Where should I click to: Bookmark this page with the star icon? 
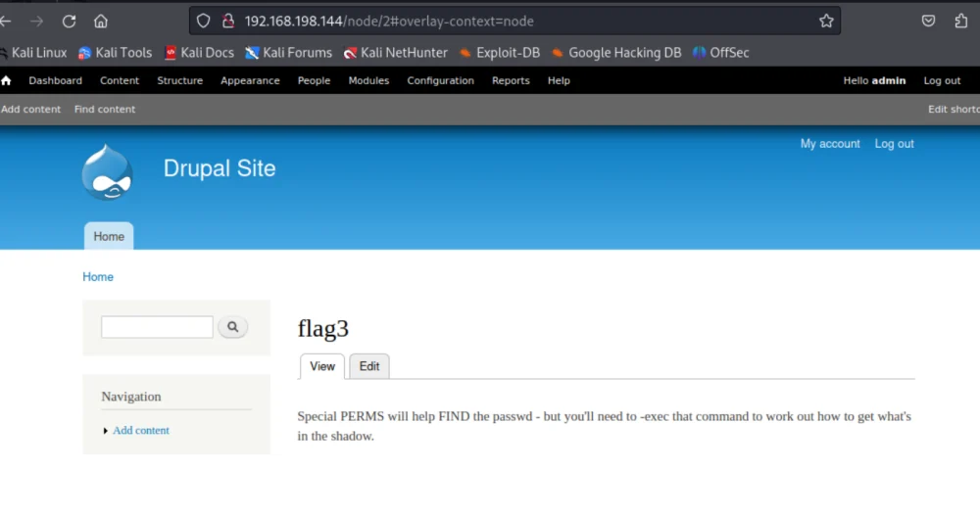(x=826, y=22)
